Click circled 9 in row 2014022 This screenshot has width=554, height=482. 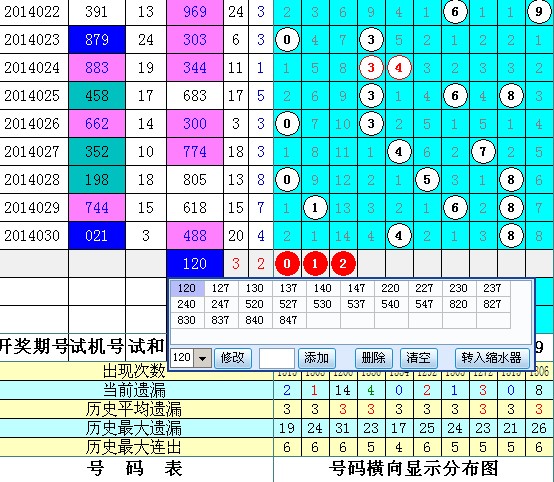(x=538, y=12)
